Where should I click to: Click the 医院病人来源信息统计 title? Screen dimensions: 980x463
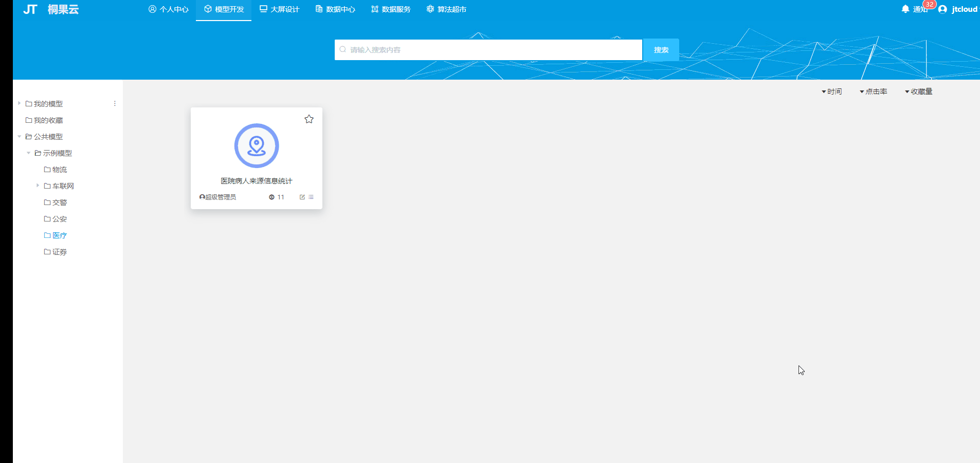(x=257, y=181)
